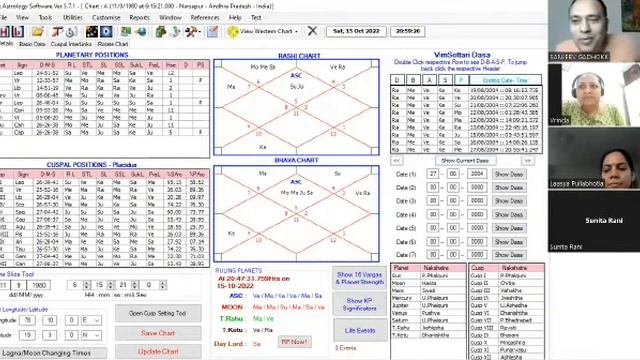Open the starry sky toolbar icon
Viewport: 640px width, 360px height.
[x=91, y=31]
